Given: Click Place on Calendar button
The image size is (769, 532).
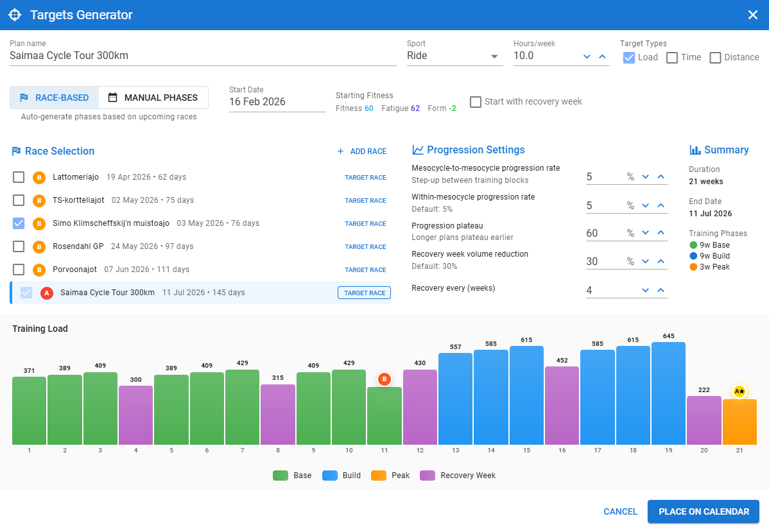Looking at the screenshot, I should pos(703,511).
